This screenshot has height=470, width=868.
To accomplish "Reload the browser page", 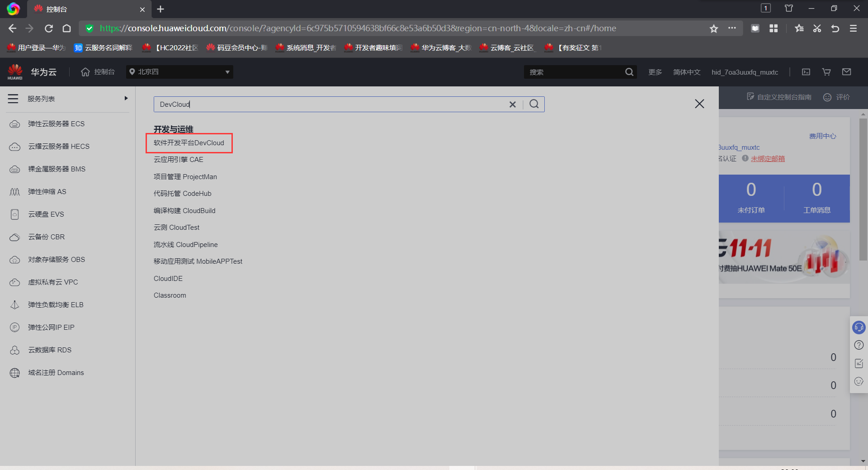I will [x=49, y=28].
